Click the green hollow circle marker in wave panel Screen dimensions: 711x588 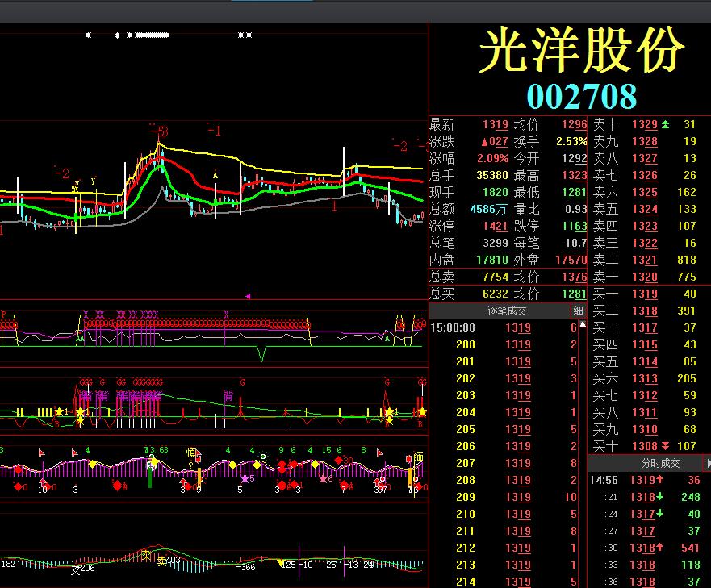click(263, 456)
